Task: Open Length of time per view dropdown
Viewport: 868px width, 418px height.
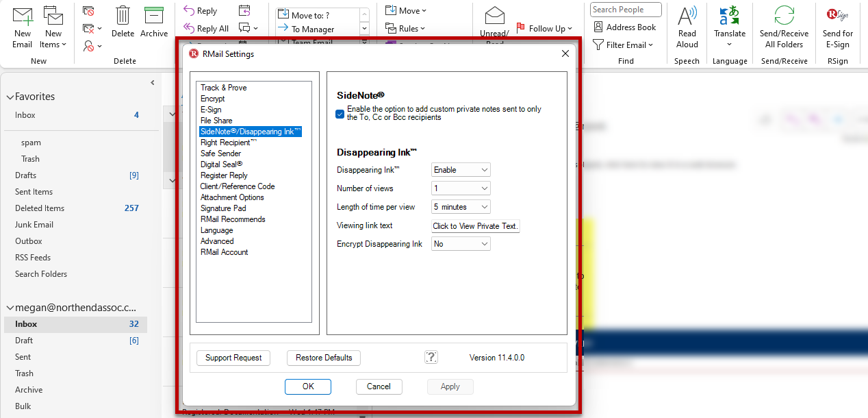Action: coord(461,207)
